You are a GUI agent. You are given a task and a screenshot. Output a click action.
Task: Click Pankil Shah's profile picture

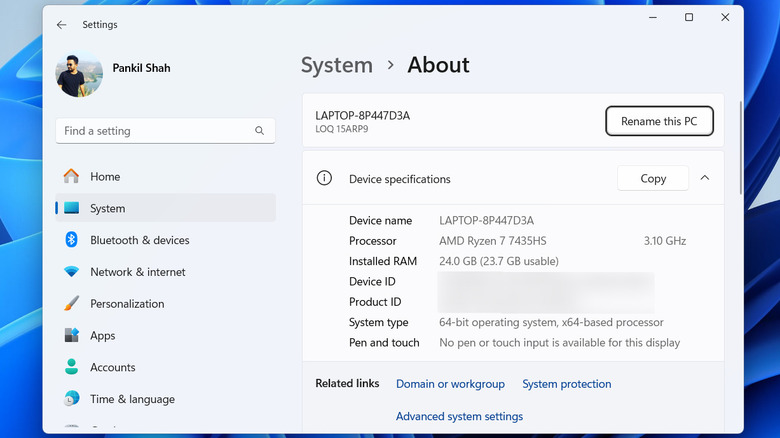(x=79, y=74)
